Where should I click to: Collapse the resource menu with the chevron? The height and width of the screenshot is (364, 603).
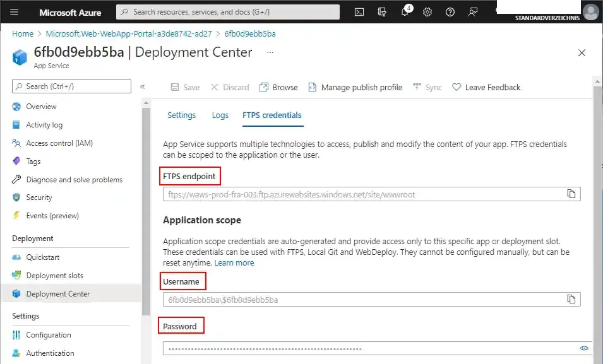[x=143, y=86]
